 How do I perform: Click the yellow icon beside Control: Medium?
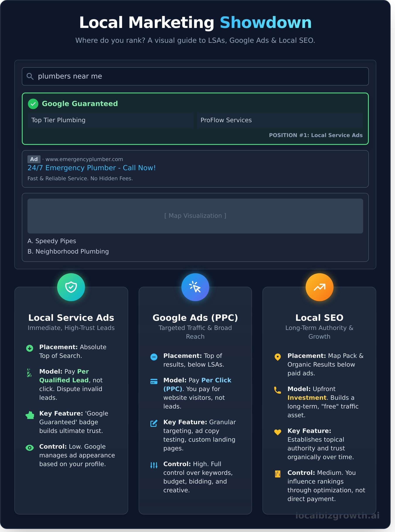278,474
